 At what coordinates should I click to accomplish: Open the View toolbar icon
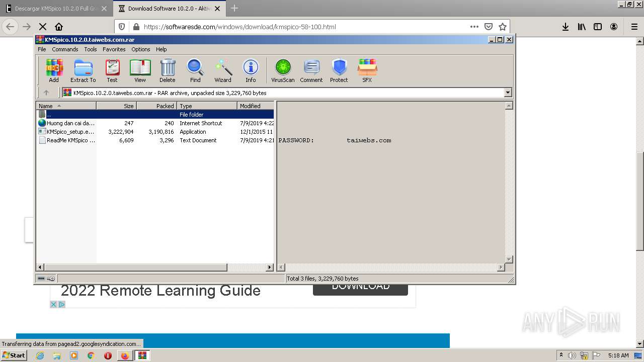[140, 70]
